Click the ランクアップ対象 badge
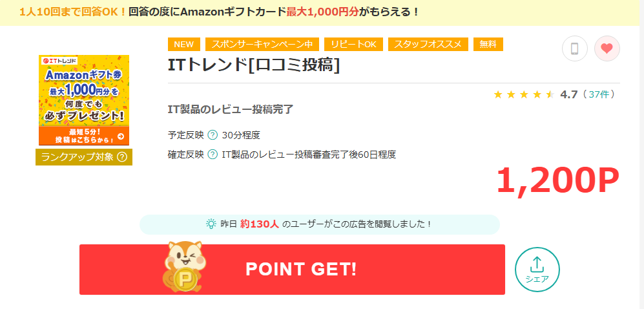The width and height of the screenshot is (644, 309). [x=84, y=157]
